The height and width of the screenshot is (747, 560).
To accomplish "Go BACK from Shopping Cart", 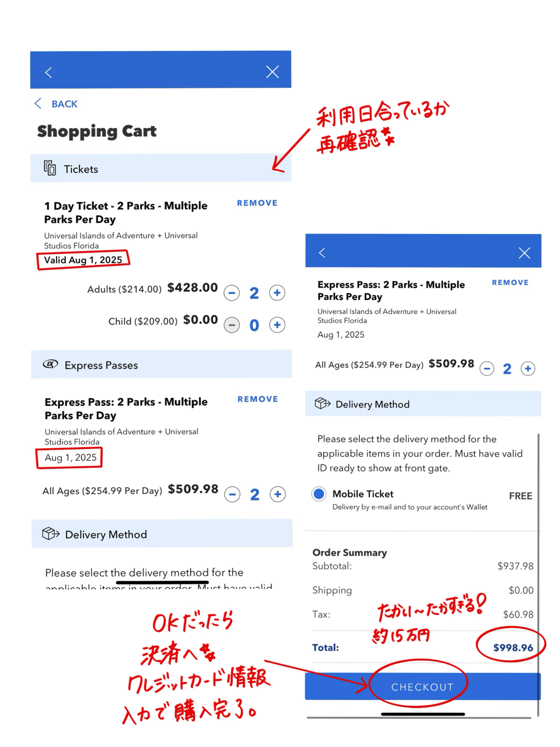I will (56, 104).
